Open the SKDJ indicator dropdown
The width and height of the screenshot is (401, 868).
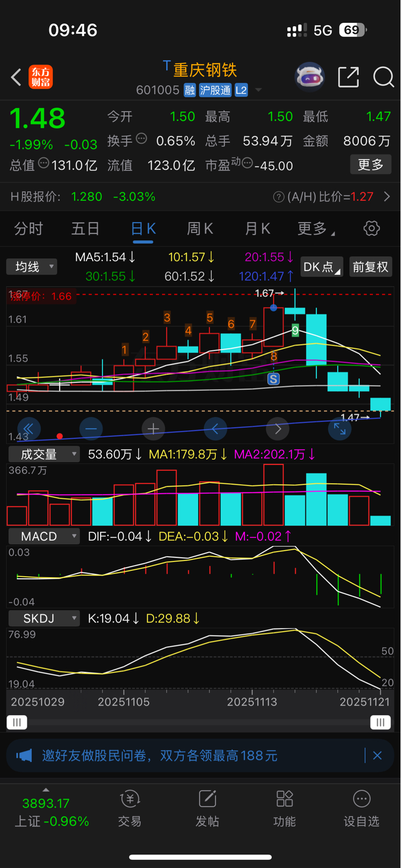pyautogui.click(x=44, y=618)
